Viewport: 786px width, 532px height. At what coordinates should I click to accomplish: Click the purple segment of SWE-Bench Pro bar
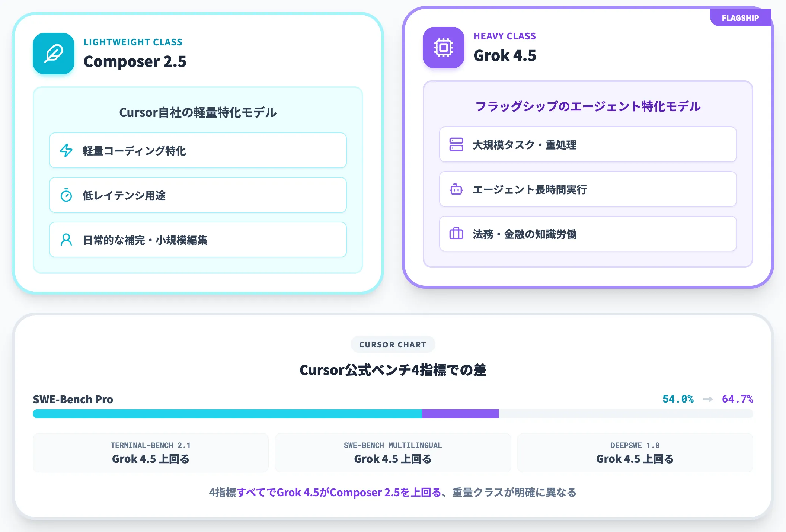pos(460,414)
